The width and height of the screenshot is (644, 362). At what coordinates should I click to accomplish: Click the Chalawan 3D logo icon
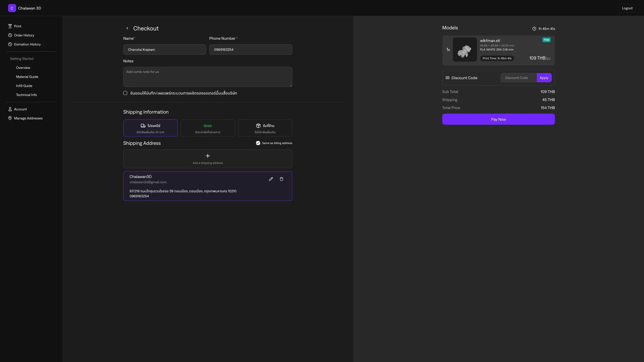coord(12,8)
